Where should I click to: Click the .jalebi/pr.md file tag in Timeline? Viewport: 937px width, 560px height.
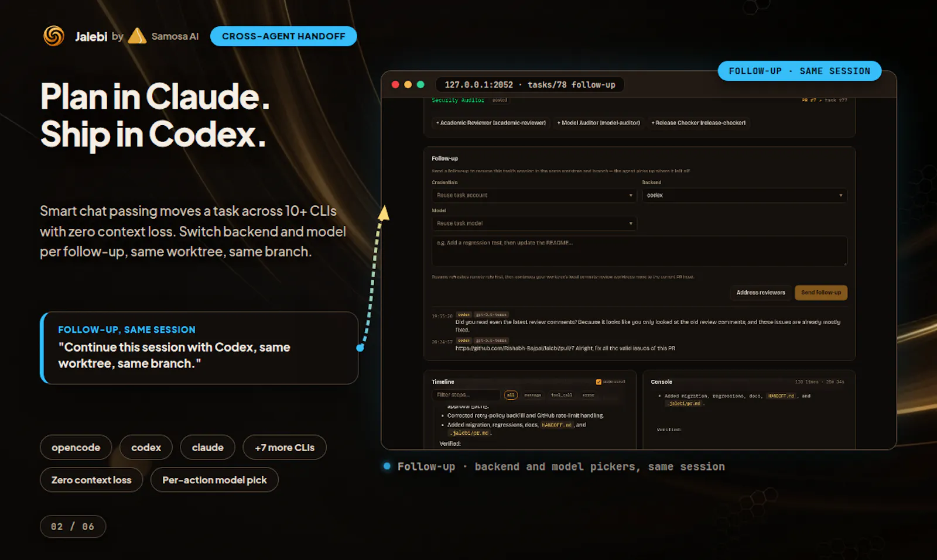pyautogui.click(x=470, y=433)
